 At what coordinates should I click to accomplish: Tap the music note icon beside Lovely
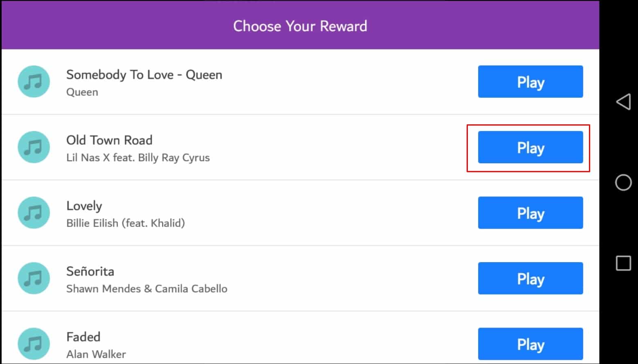click(34, 213)
